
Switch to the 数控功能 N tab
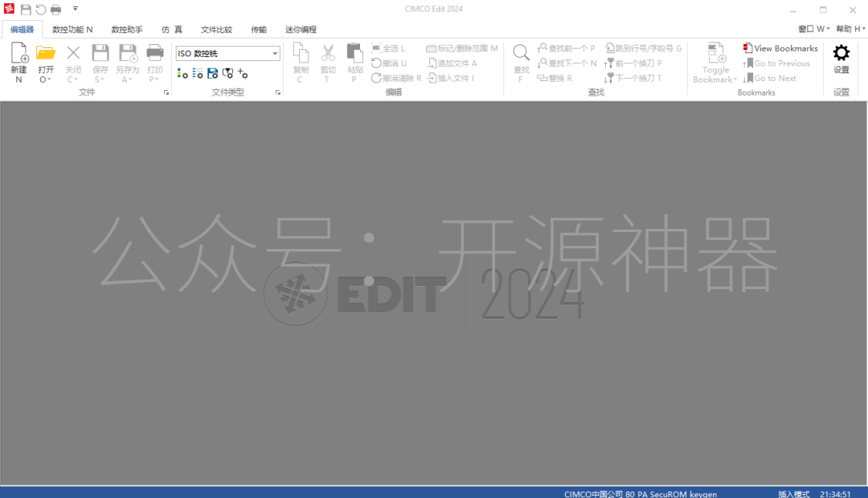pos(72,30)
